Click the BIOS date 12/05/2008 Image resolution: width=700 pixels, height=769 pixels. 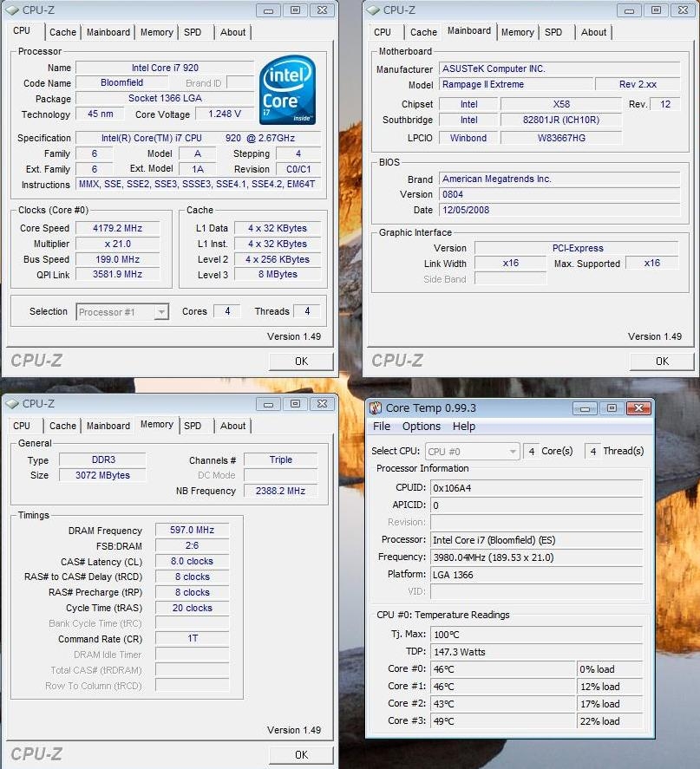559,210
